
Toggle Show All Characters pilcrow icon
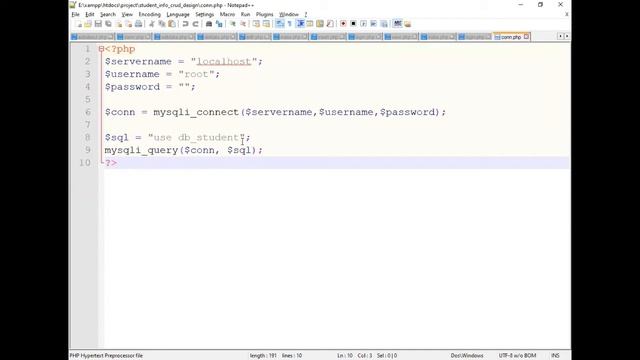point(289,24)
